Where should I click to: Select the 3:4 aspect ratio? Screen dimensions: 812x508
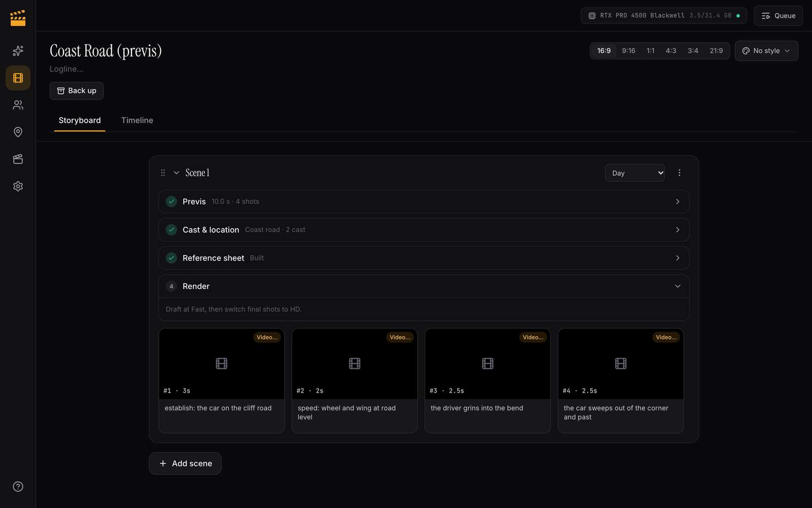click(x=693, y=51)
